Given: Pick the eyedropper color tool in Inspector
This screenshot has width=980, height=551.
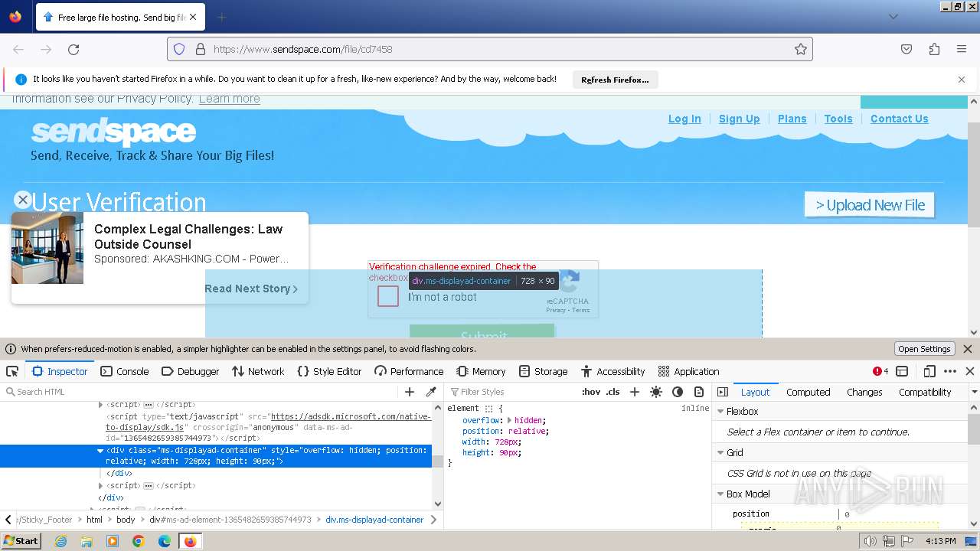Looking at the screenshot, I should pos(431,392).
